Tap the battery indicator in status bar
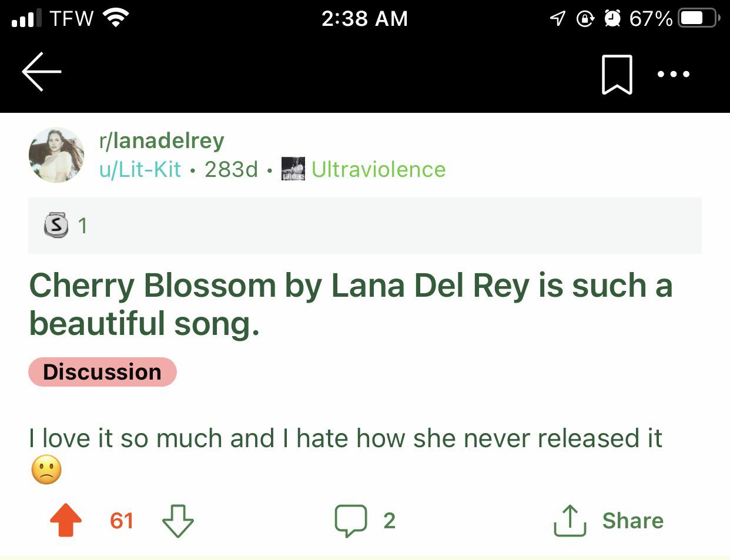 click(x=696, y=18)
